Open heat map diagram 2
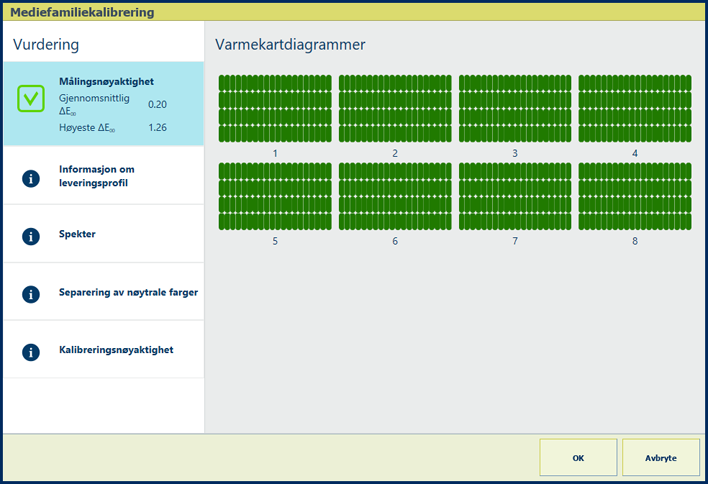Image resolution: width=708 pixels, height=484 pixels. pyautogui.click(x=395, y=108)
